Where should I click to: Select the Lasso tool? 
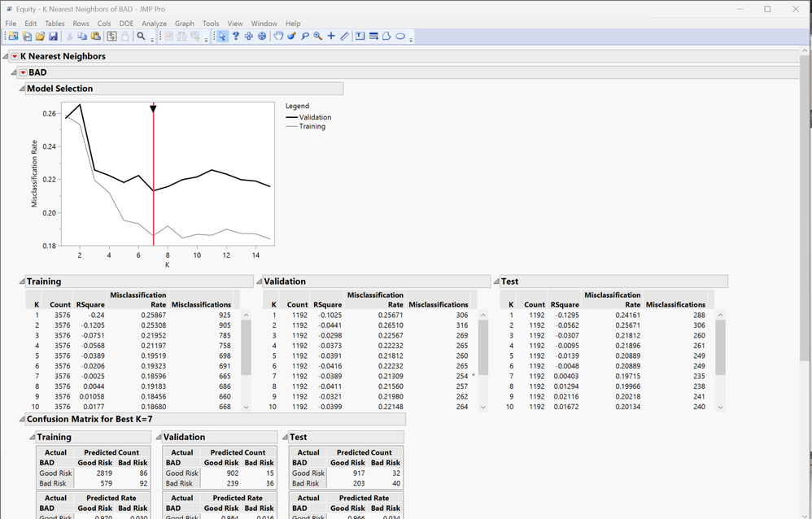304,37
